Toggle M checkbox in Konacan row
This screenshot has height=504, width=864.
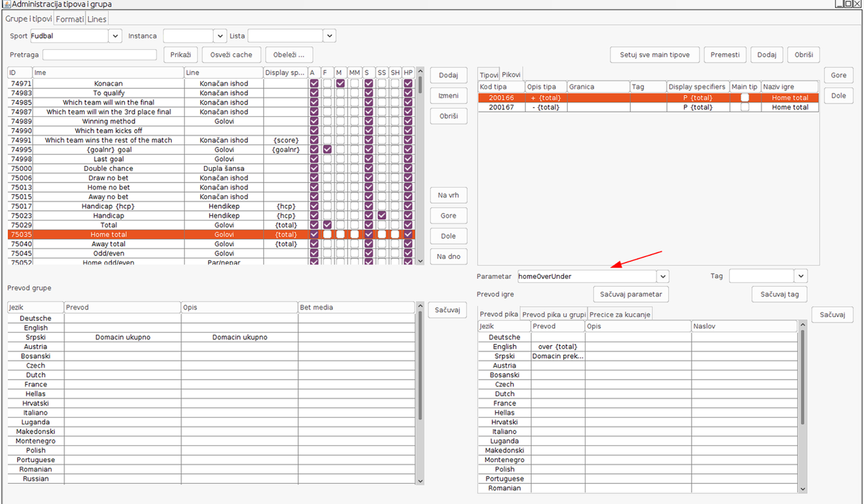(340, 84)
